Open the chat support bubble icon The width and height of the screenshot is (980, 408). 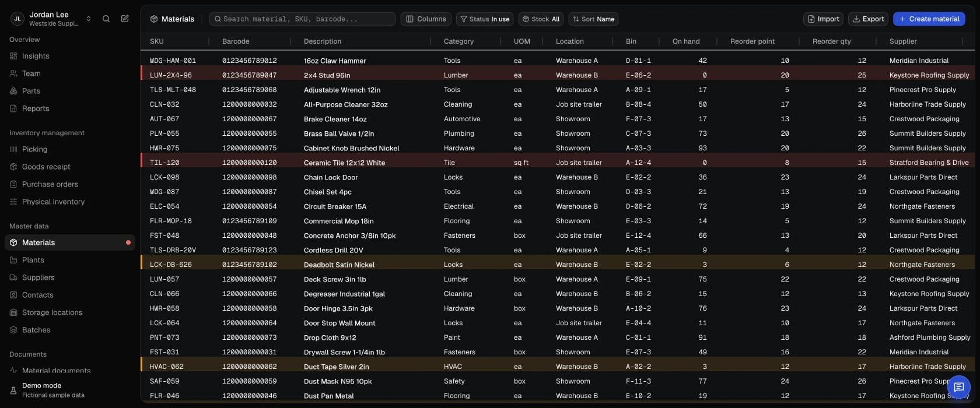tap(958, 386)
